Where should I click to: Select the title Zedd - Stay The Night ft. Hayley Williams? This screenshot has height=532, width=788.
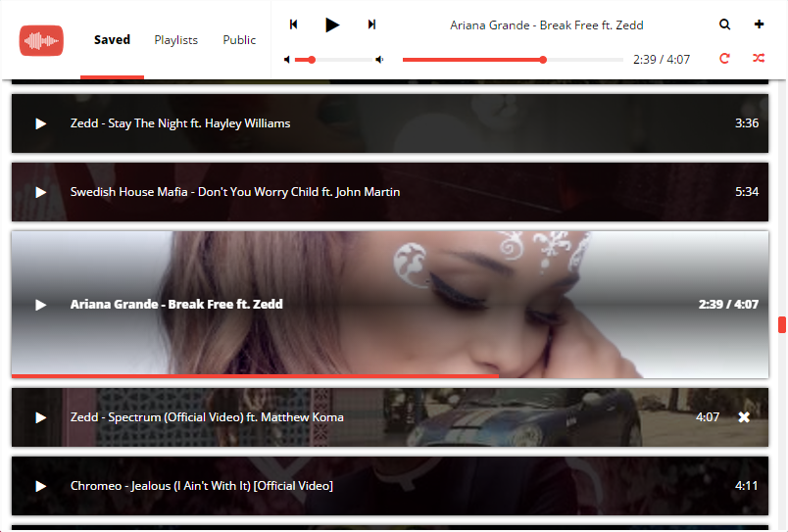180,123
